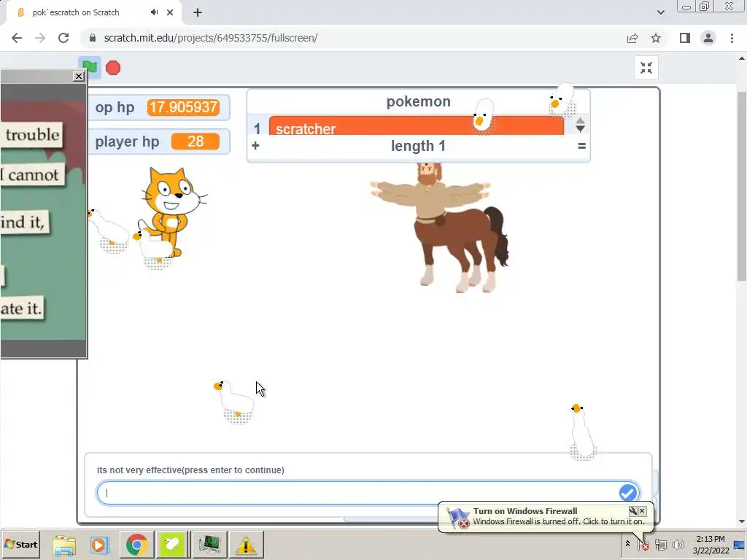Open the taskbar clock and date
Screen dimensions: 747x560
711,545
